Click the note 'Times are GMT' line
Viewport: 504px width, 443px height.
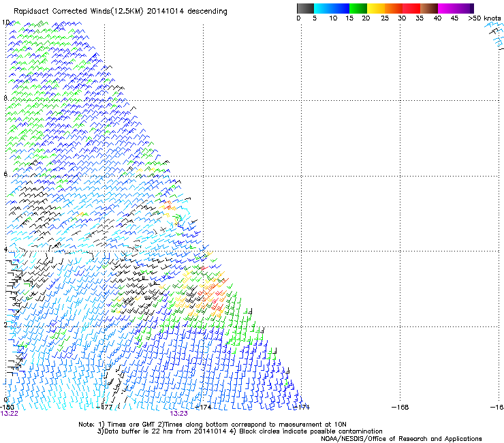(x=212, y=425)
